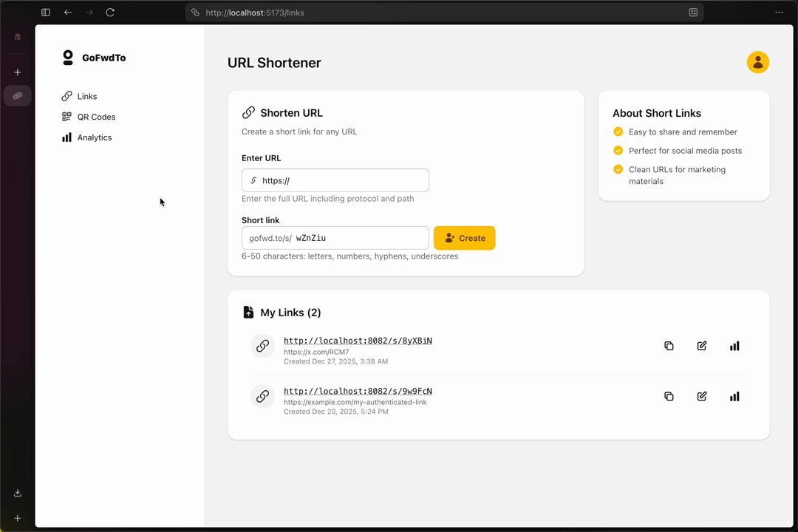Switch to Analytics in sidebar
Viewport: 798px width, 532px height.
(x=94, y=137)
